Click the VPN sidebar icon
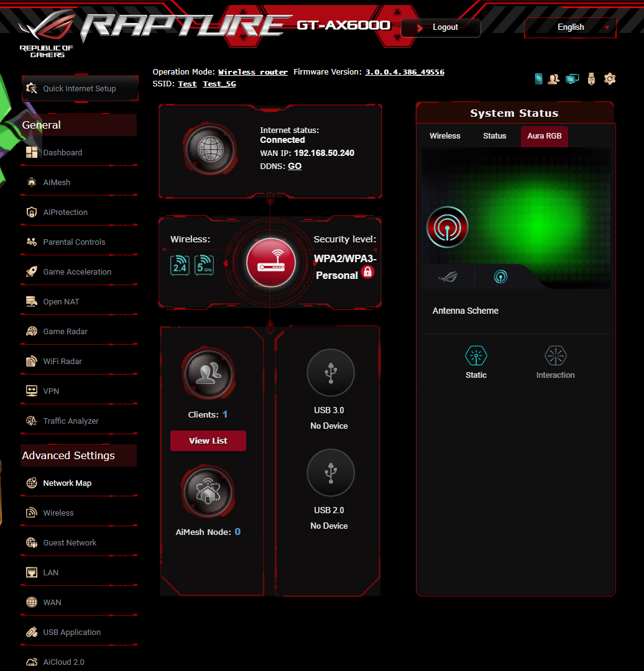 32,391
